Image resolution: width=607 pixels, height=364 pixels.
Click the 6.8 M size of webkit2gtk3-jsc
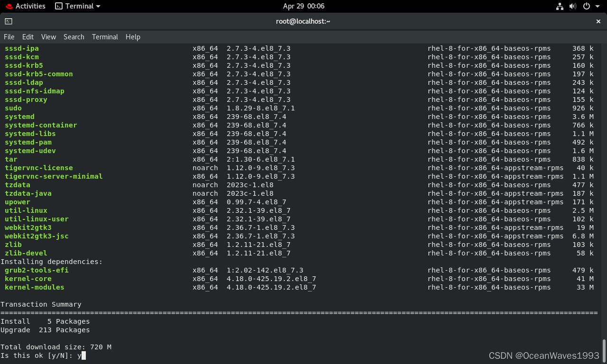(583, 236)
